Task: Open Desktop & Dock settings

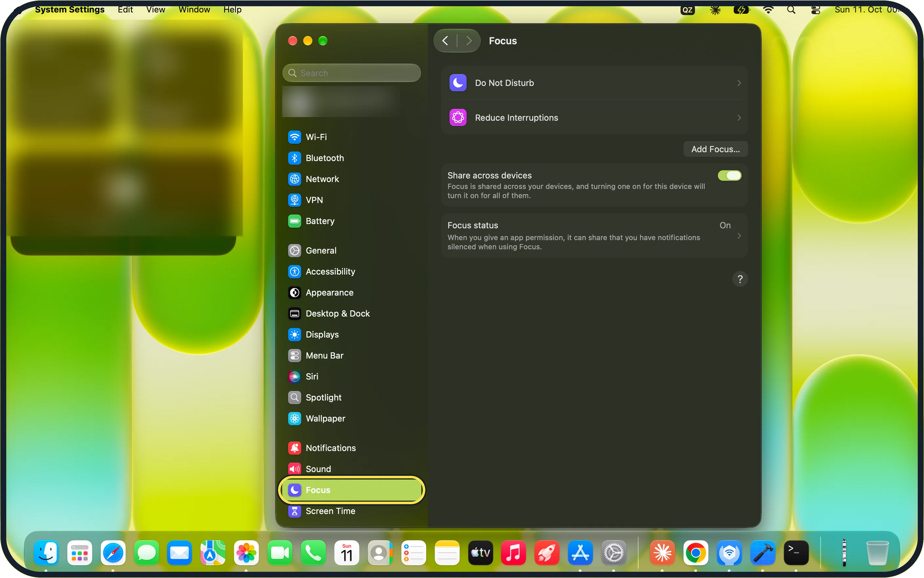Action: tap(351, 314)
